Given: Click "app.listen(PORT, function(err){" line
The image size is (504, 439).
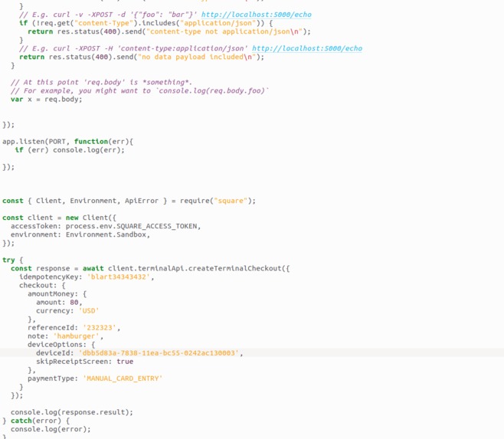Looking at the screenshot, I should click(68, 142).
